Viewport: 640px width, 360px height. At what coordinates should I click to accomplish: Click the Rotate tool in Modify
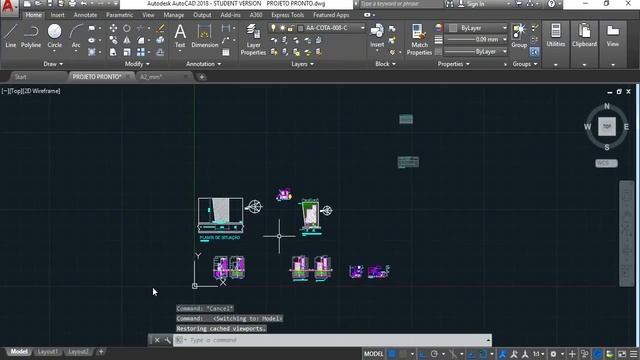coord(127,28)
